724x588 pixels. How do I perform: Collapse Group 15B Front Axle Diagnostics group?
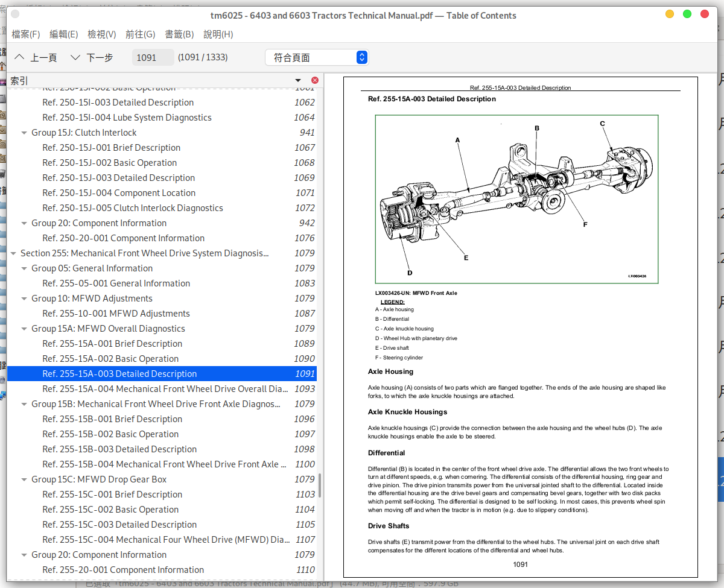(x=24, y=404)
